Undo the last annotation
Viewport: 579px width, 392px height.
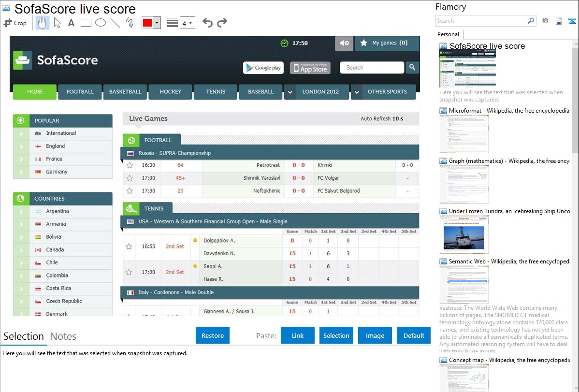pos(207,23)
